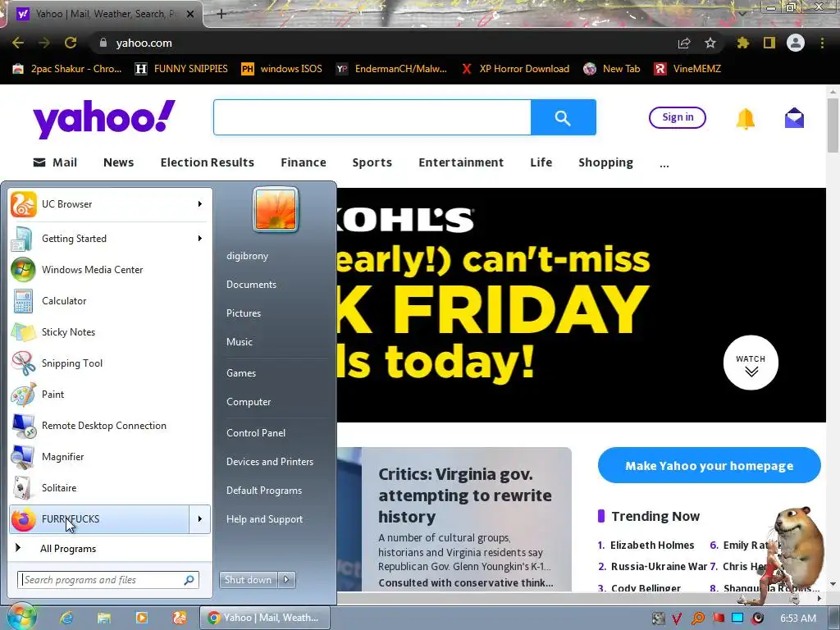Open Computer from Start menu
840x630 pixels.
(x=249, y=402)
